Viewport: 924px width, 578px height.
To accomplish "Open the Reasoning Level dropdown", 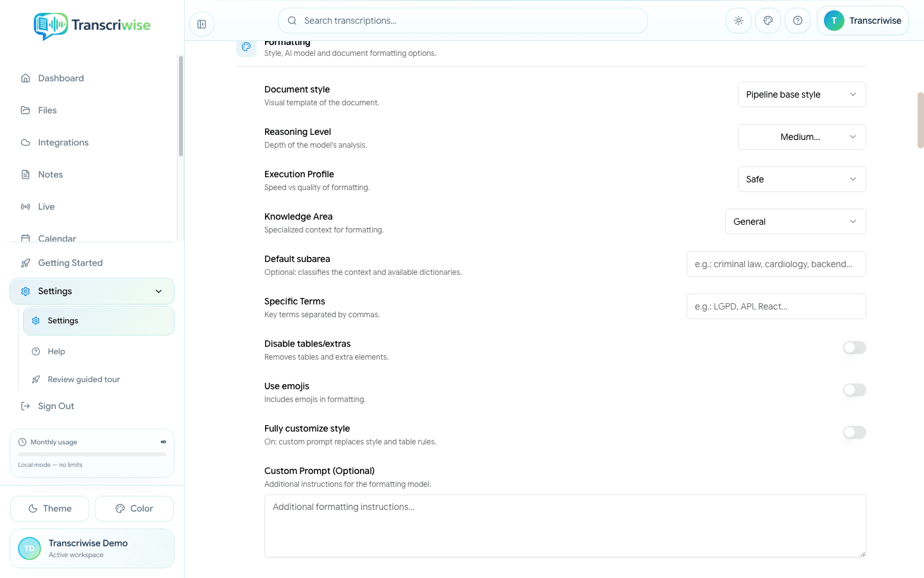I will (x=802, y=137).
